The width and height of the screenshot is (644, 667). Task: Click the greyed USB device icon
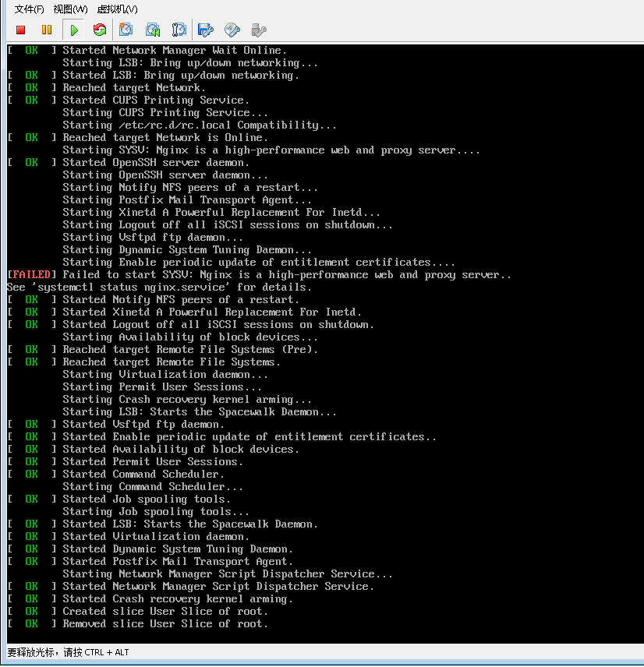[259, 30]
